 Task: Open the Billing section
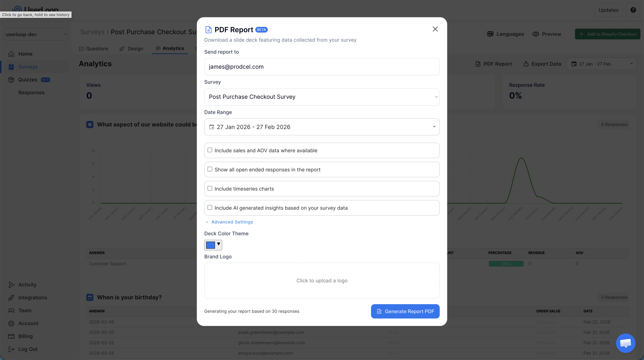(25, 336)
